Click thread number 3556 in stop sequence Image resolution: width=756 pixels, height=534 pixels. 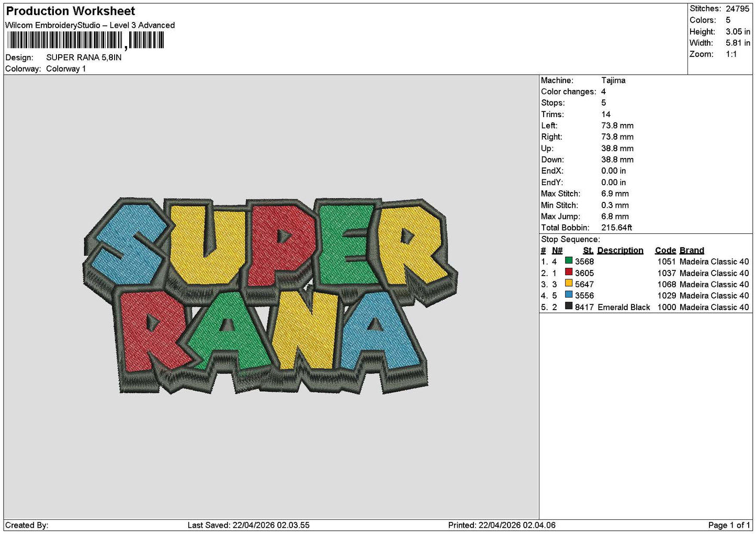point(584,296)
